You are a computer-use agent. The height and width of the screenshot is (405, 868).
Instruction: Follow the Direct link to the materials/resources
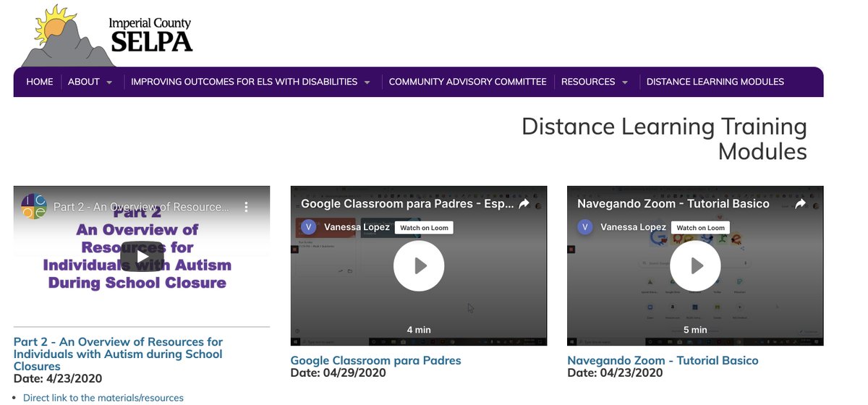click(103, 398)
